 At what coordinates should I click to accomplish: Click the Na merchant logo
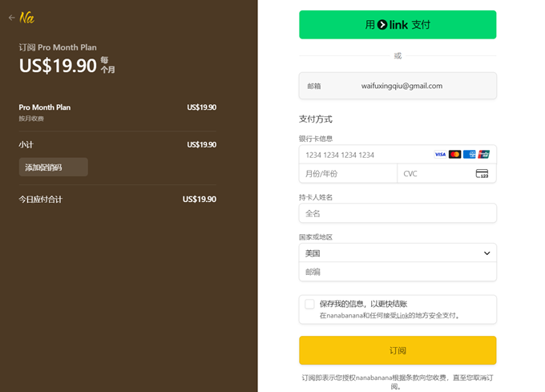(x=27, y=18)
